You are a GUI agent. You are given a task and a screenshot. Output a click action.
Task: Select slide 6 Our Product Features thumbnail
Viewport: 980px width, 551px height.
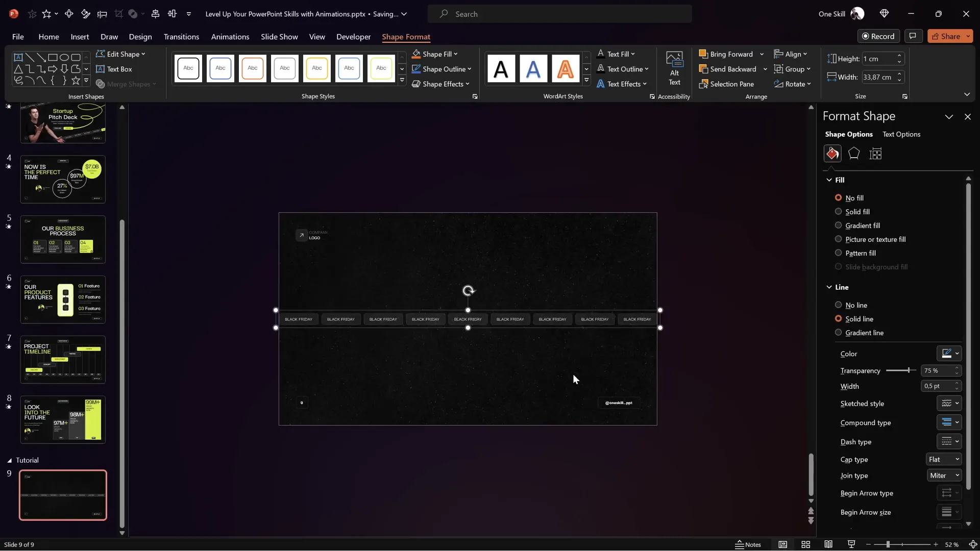[63, 299]
